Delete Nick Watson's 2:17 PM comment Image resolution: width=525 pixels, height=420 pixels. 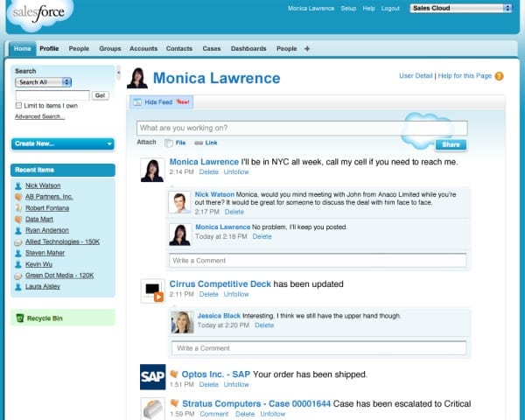234,212
